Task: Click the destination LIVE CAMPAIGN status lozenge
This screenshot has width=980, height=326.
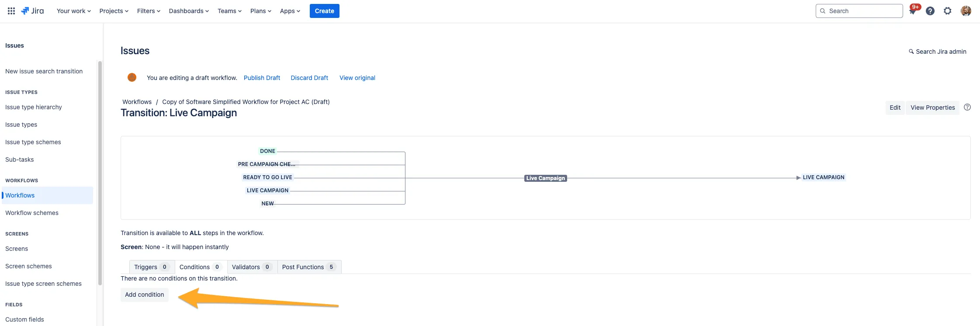Action: click(x=824, y=177)
